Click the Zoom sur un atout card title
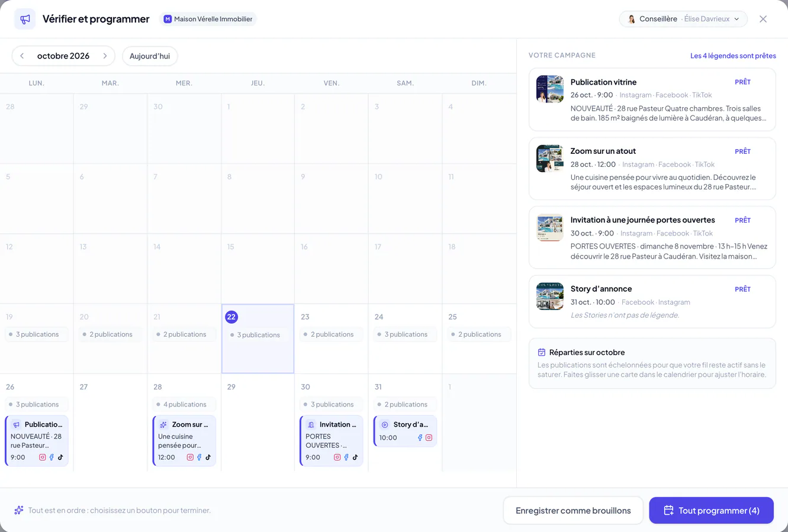Image resolution: width=788 pixels, height=532 pixels. click(603, 151)
